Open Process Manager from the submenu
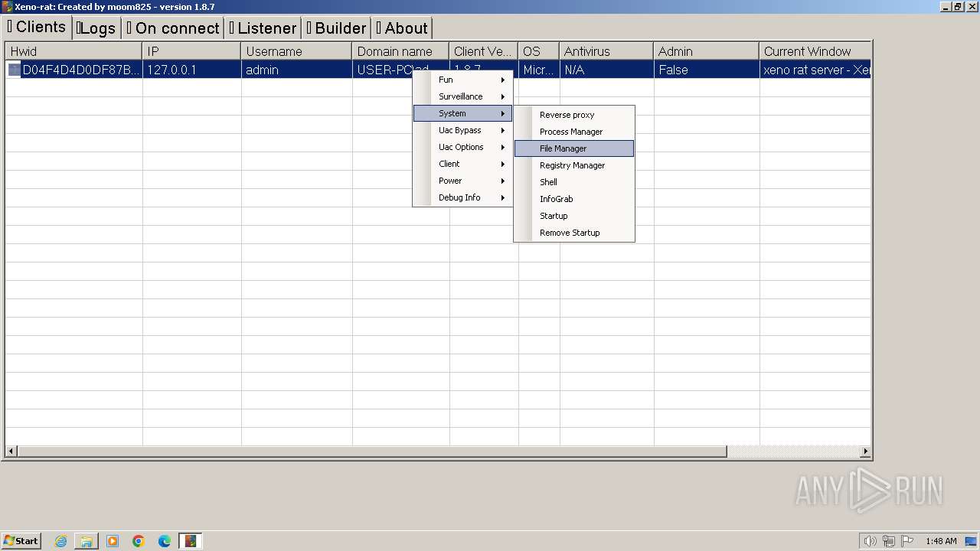980x551 pixels. (574, 132)
